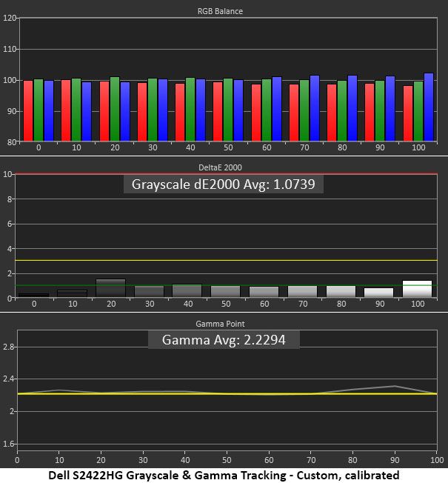This screenshot has width=448, height=483.
Task: Click the DeltaE bar at 40
Action: pos(187,291)
